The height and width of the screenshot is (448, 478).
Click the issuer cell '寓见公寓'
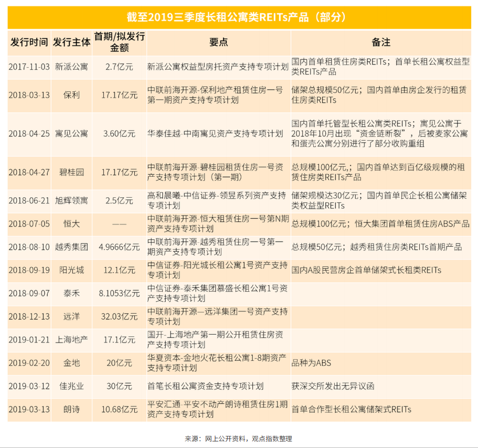click(x=72, y=133)
